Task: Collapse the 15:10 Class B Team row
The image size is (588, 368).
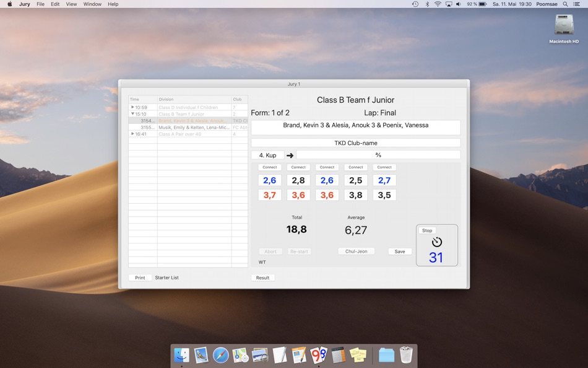Action: click(x=133, y=113)
